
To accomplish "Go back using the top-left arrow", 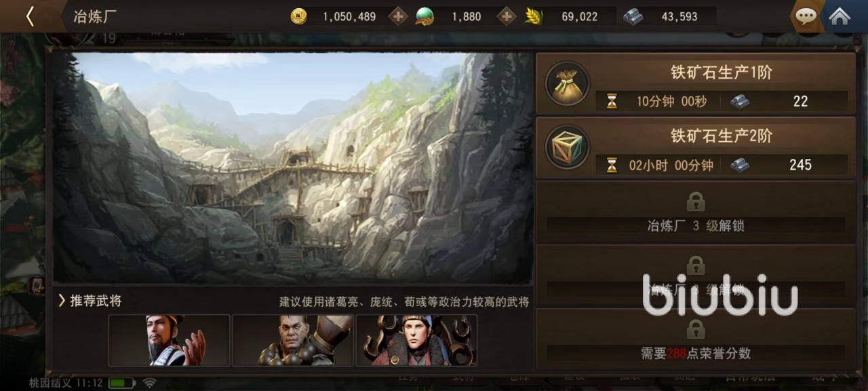I will pyautogui.click(x=30, y=16).
